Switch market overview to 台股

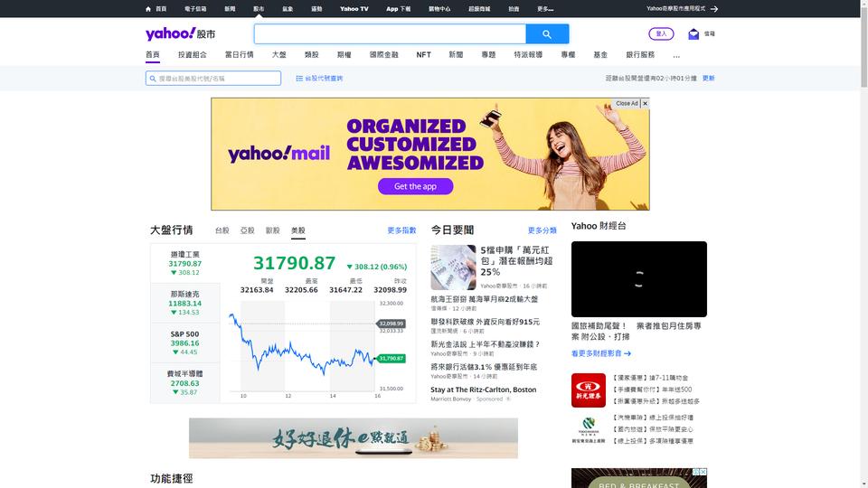(222, 230)
